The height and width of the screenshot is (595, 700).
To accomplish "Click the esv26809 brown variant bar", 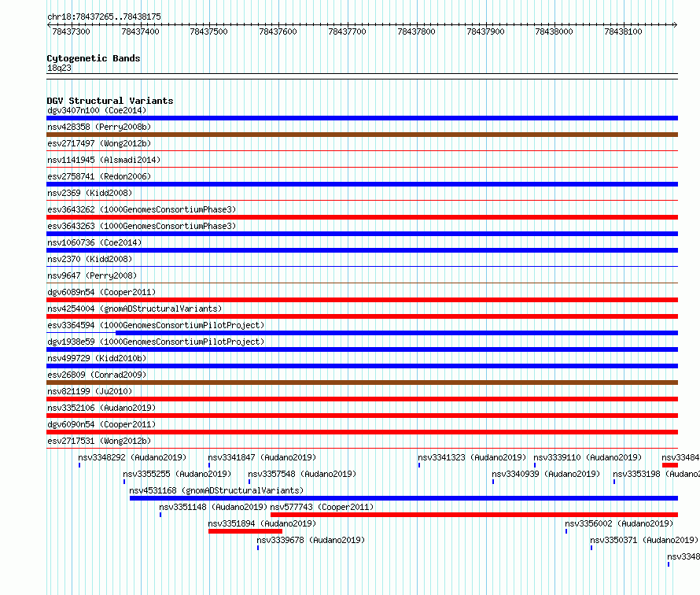I will 362,382.
